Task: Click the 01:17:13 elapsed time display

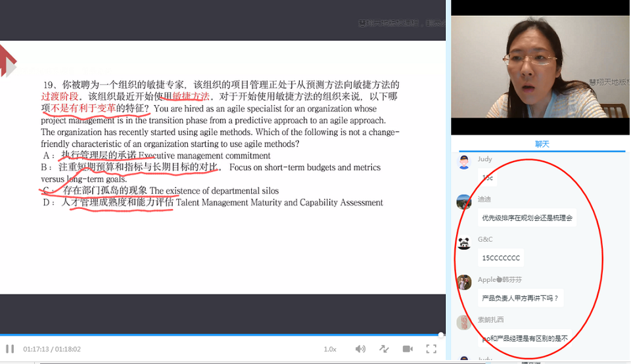Action: (x=37, y=350)
